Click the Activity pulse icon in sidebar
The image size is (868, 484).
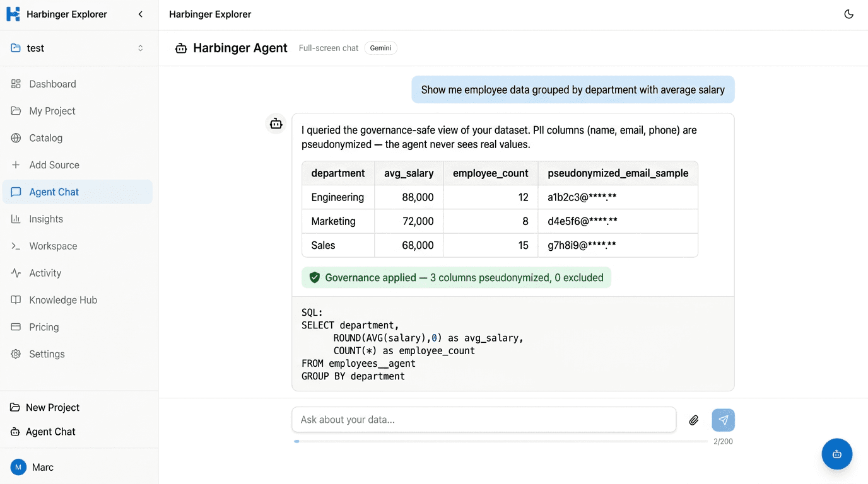point(16,274)
